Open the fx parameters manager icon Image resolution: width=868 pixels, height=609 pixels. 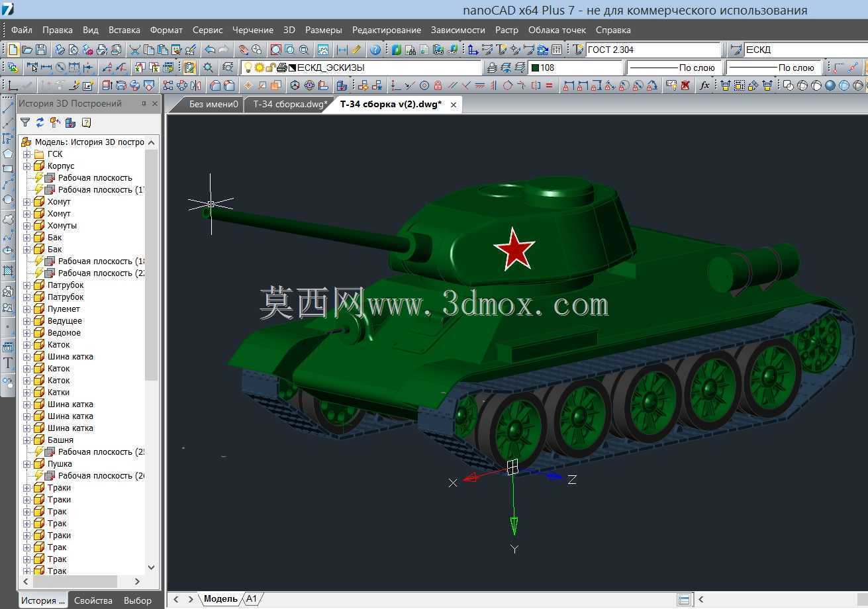coord(704,85)
